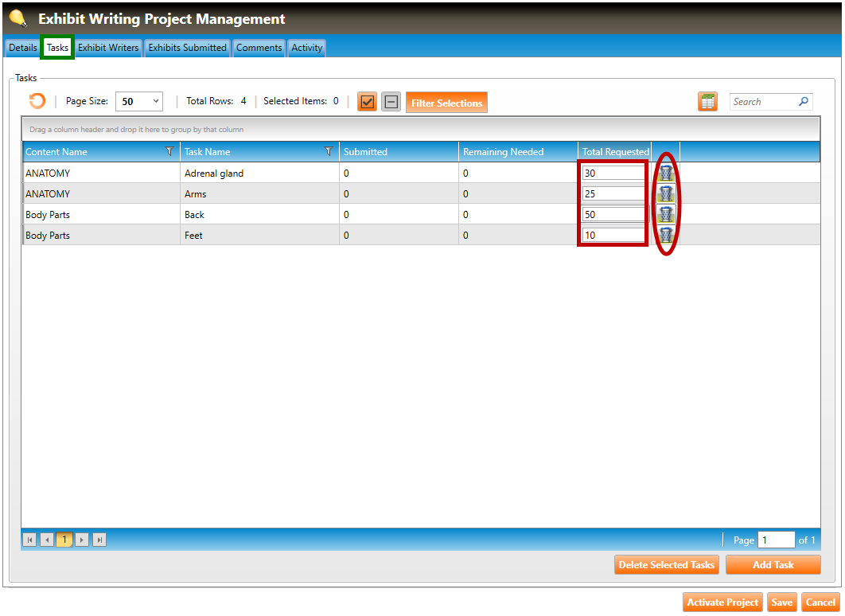Click the Filter Selections button

point(446,103)
